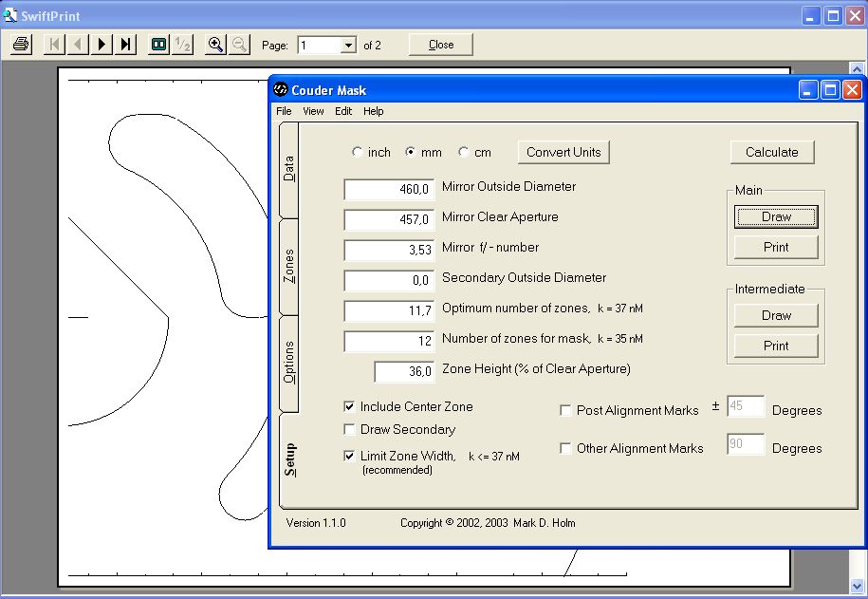
Task: Maximize the Couder Mask window
Action: click(x=830, y=90)
